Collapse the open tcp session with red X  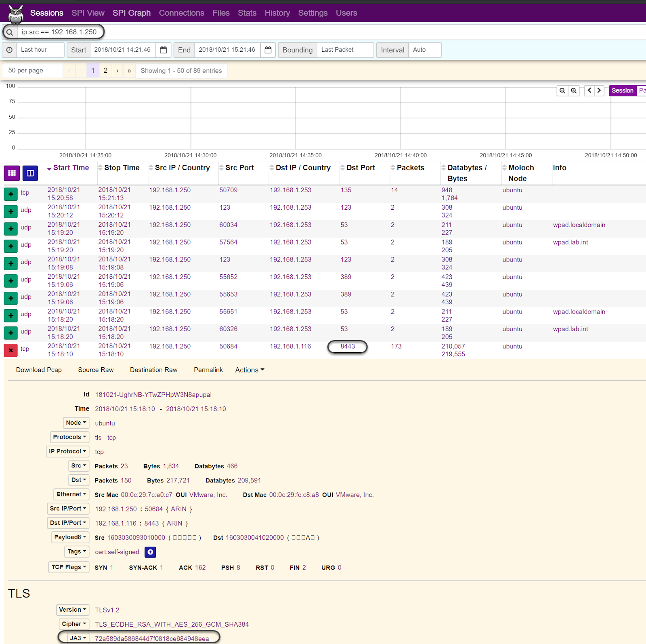(x=11, y=350)
